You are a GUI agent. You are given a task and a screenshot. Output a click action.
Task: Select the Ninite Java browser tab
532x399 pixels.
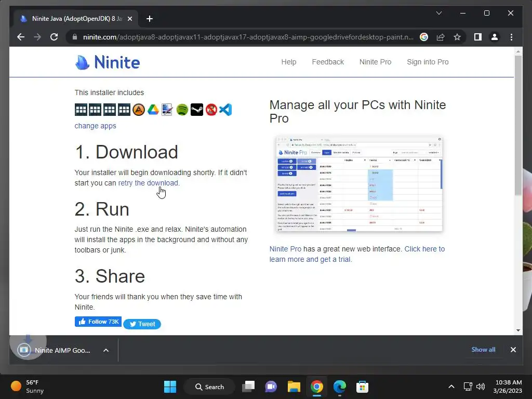click(75, 19)
